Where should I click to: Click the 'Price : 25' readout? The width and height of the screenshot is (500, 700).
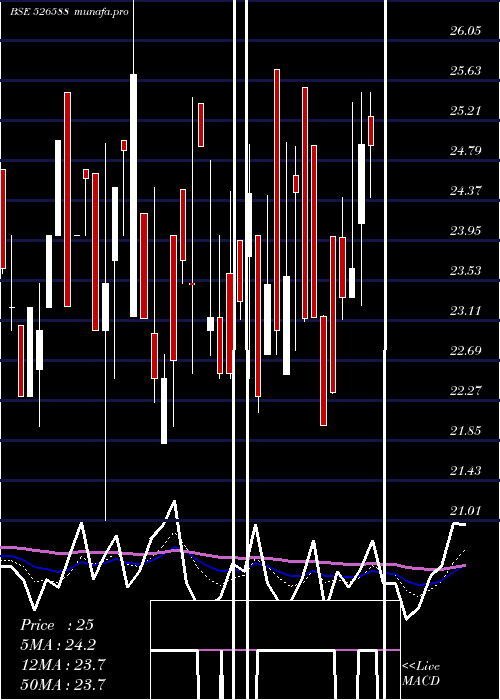(57, 625)
